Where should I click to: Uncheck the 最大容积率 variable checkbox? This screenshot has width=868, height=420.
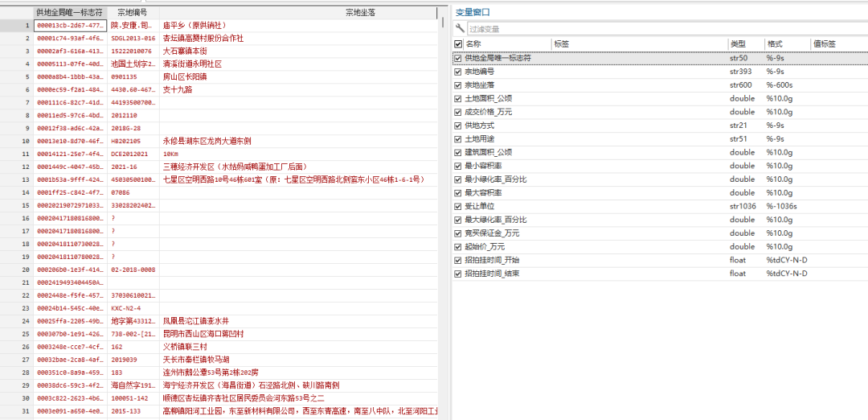tap(458, 193)
